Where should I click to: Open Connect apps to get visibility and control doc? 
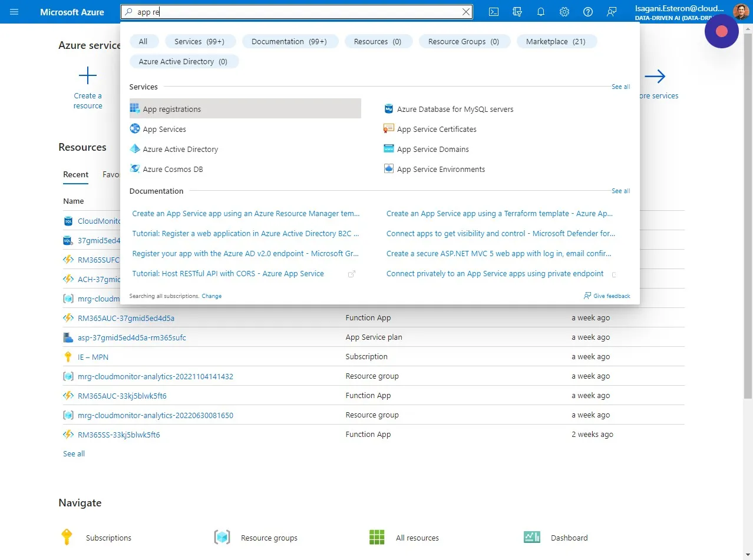point(501,234)
